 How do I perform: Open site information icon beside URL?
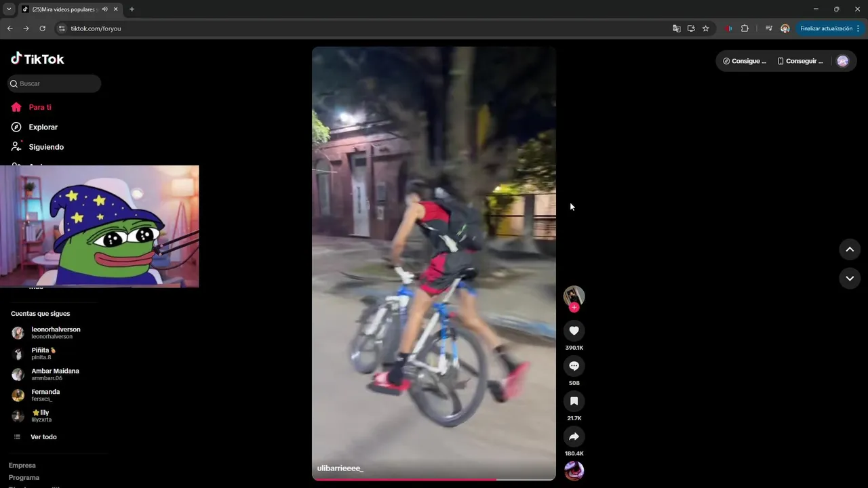(x=62, y=28)
